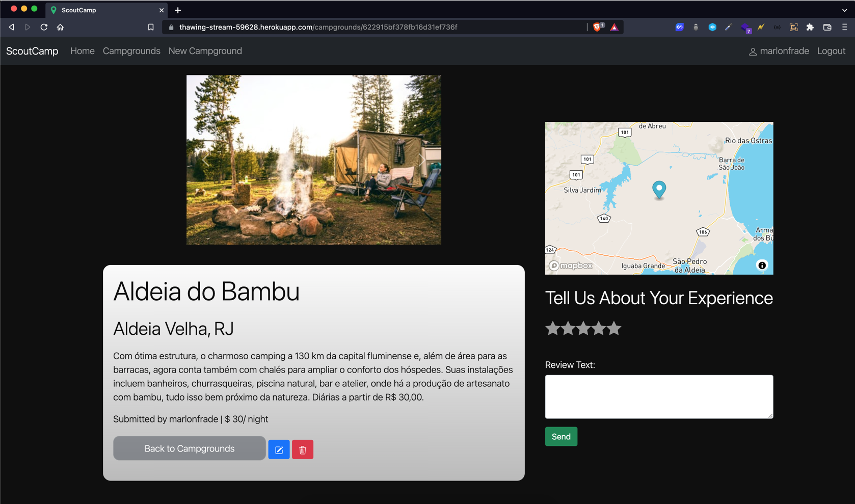855x504 pixels.
Task: Select the fourth rating star
Action: pos(599,328)
